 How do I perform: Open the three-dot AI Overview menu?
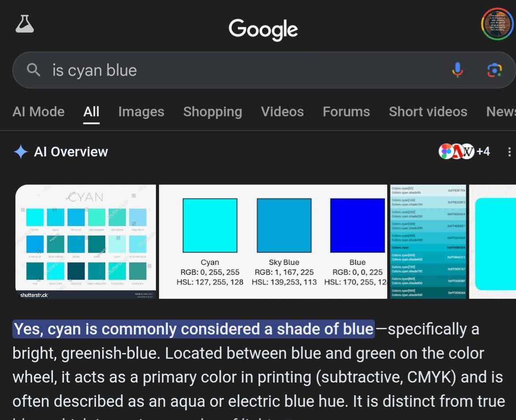(509, 152)
